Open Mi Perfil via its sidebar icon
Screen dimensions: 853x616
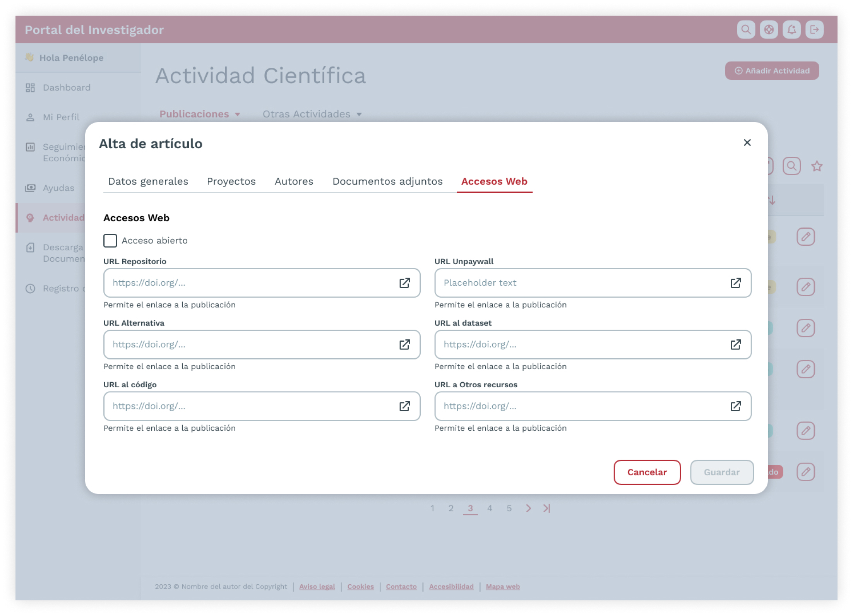(31, 117)
